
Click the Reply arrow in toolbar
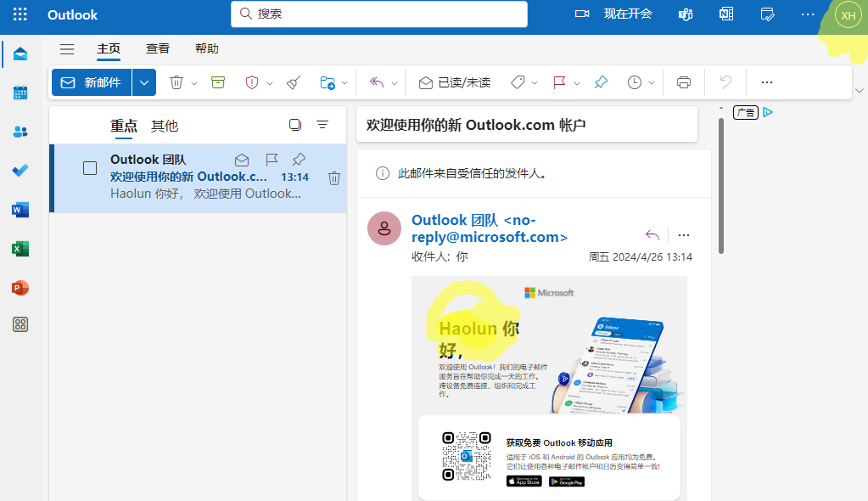(377, 82)
